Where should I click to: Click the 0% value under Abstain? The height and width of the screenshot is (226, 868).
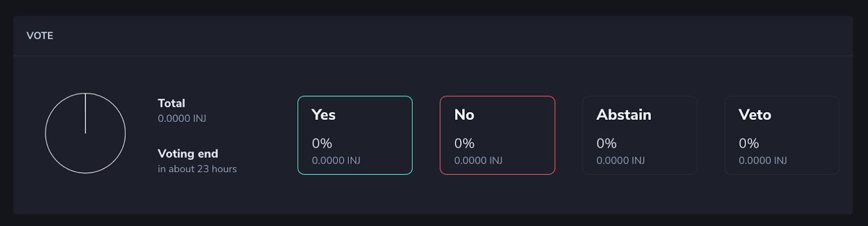click(606, 143)
